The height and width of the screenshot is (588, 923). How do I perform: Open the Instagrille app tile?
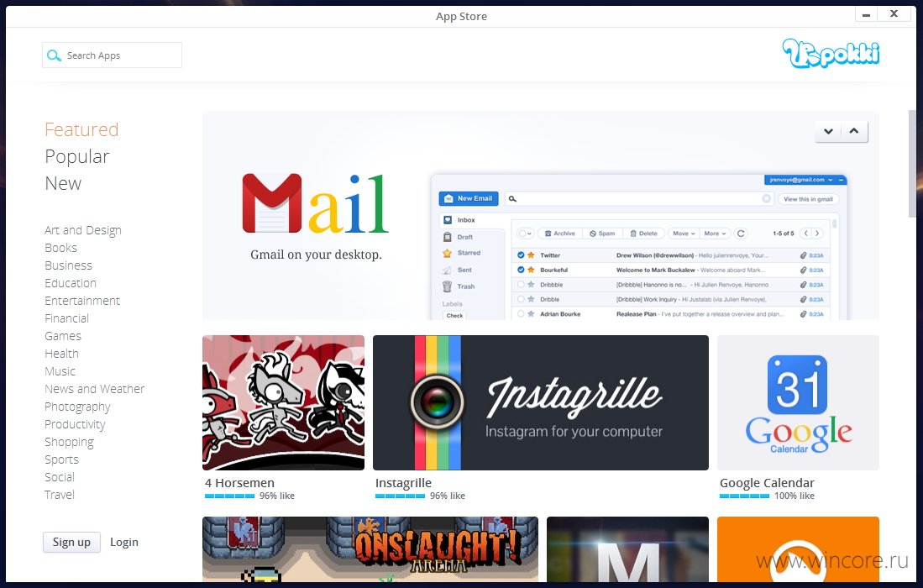(x=540, y=402)
